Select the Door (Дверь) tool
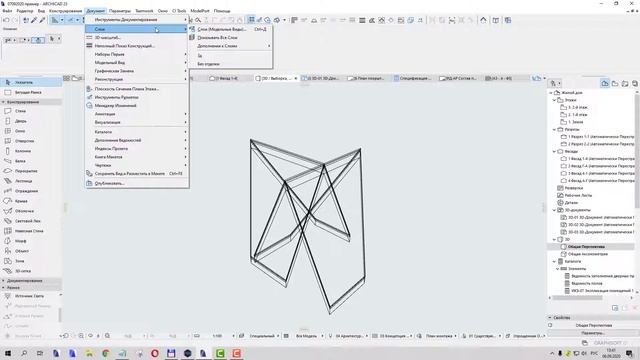The width and height of the screenshot is (640, 360). pos(31,121)
